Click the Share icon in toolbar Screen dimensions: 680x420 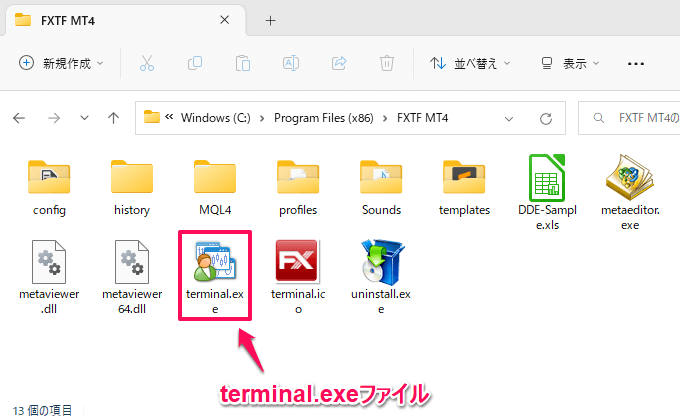coord(339,63)
